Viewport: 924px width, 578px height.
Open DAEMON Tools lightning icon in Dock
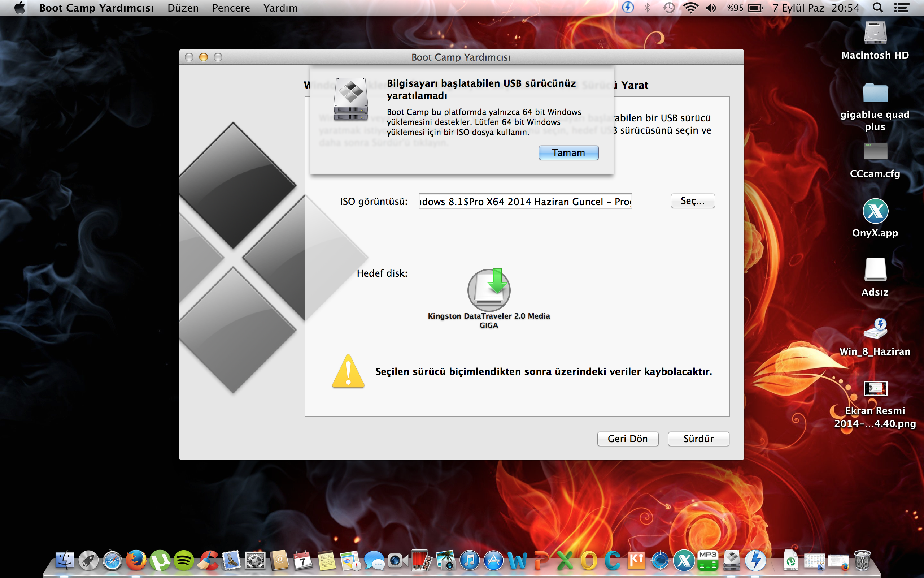755,561
